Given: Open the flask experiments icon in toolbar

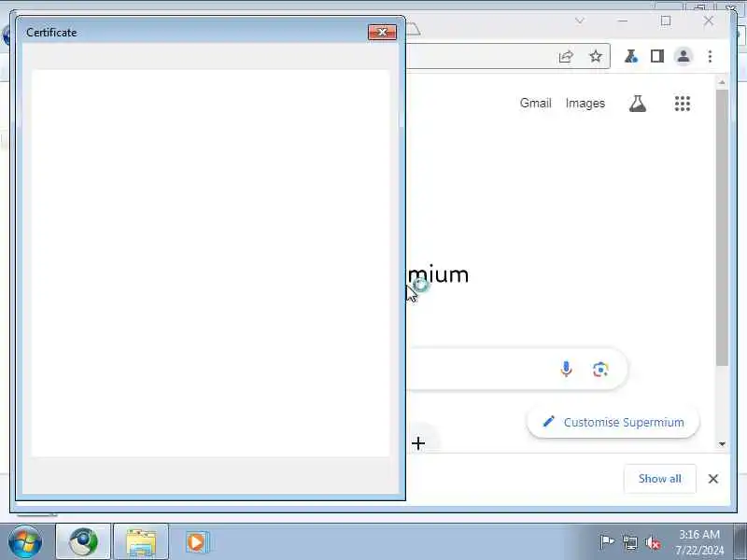Looking at the screenshot, I should coord(631,56).
